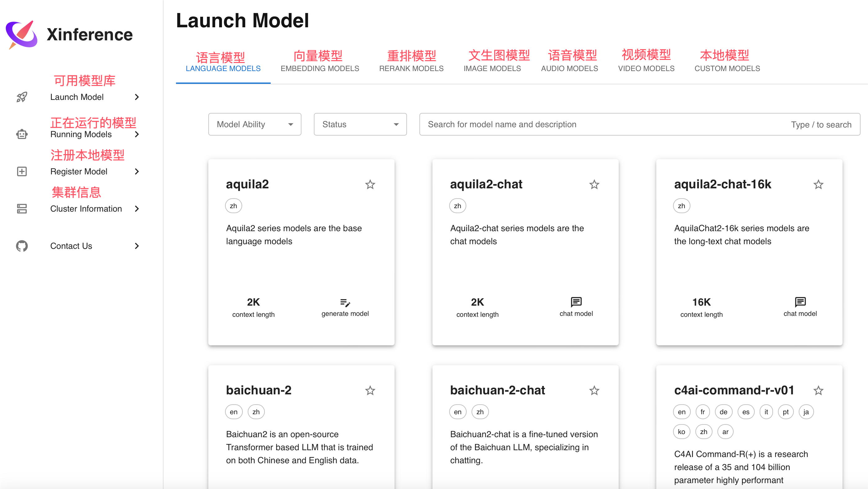This screenshot has width=868, height=489.
Task: Click the Register Model plus icon
Action: (22, 171)
